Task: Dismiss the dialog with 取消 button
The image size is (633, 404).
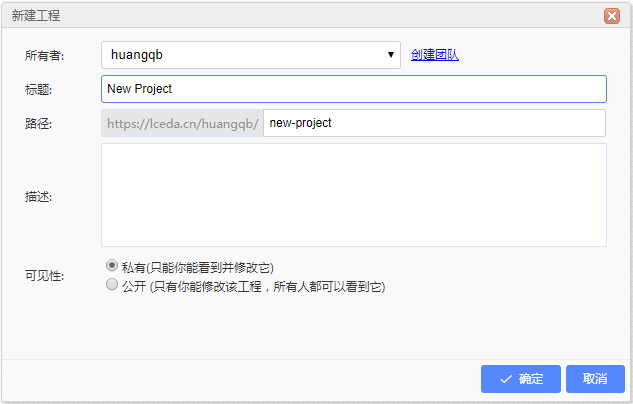Action: pos(595,379)
